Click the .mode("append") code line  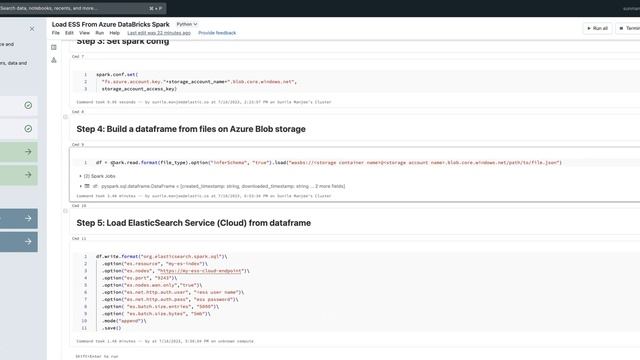124,321
